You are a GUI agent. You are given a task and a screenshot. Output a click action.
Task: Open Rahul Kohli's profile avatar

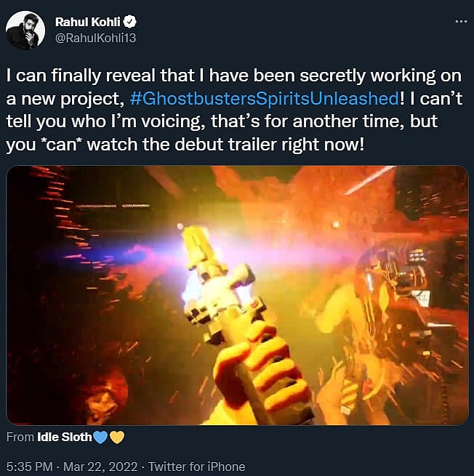[x=25, y=31]
